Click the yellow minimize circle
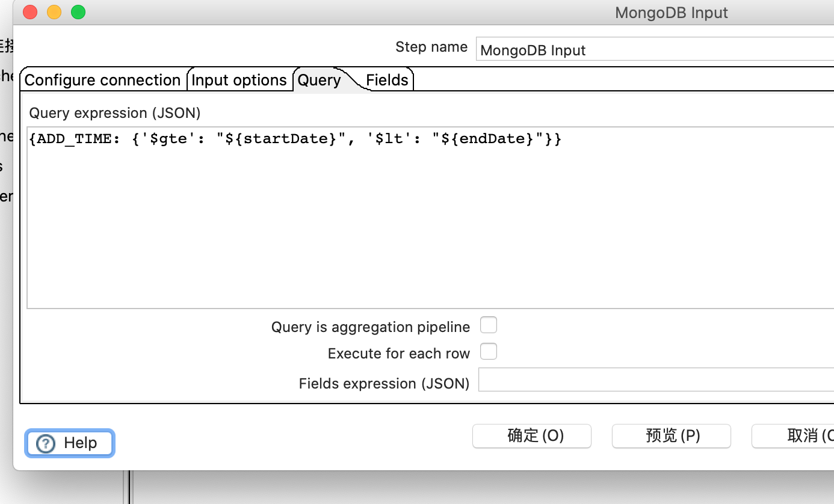The height and width of the screenshot is (504, 834). [54, 12]
